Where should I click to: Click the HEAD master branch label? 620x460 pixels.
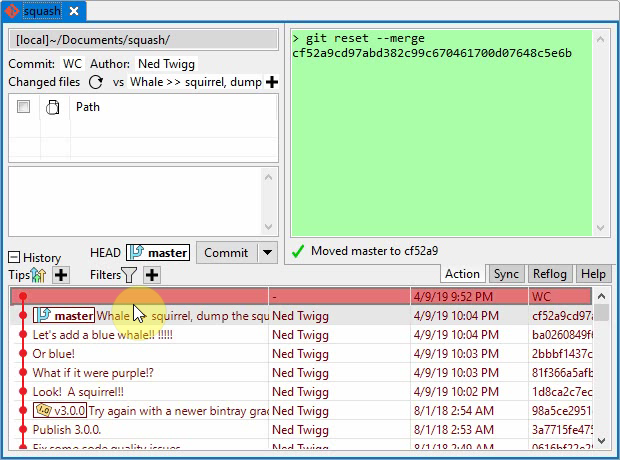158,253
